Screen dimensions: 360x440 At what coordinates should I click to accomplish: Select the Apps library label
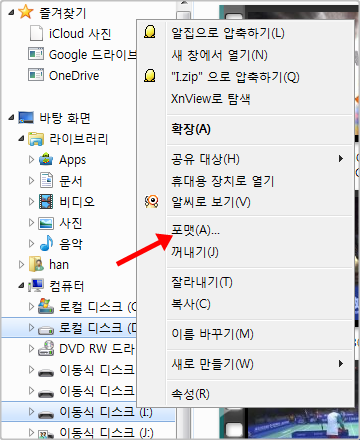(x=72, y=160)
